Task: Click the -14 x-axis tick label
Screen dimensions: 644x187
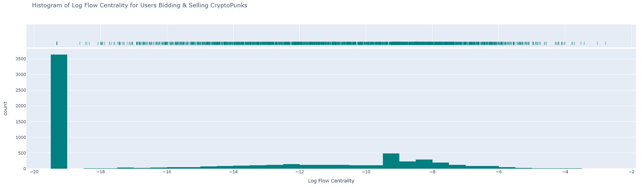Action: (x=233, y=172)
